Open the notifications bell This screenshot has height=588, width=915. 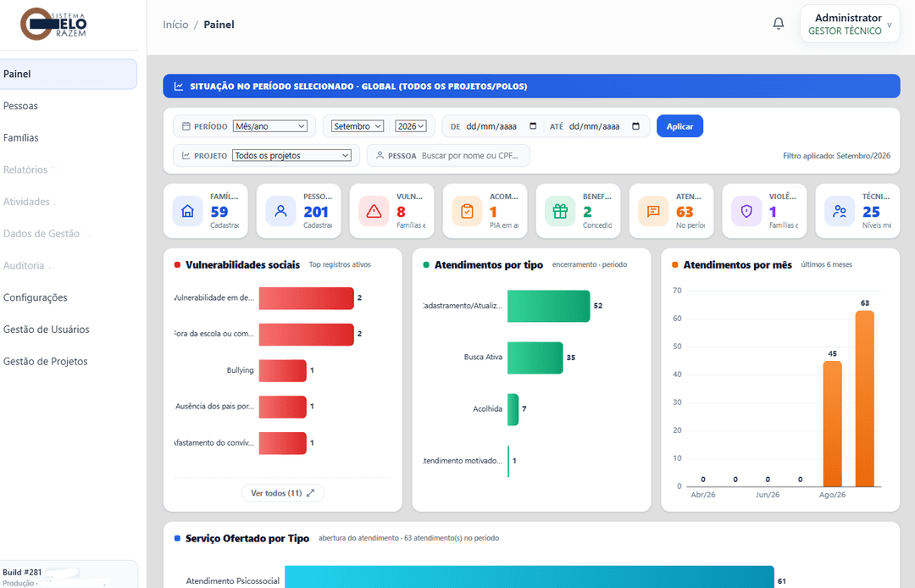pos(779,24)
